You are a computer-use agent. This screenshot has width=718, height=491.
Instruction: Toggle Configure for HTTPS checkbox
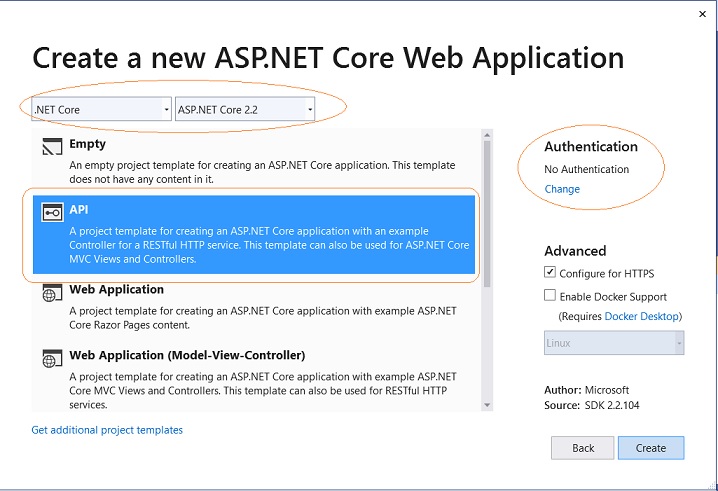pos(549,272)
